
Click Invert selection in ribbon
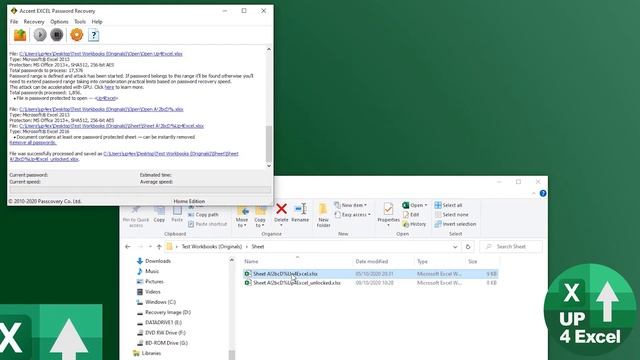click(x=455, y=224)
